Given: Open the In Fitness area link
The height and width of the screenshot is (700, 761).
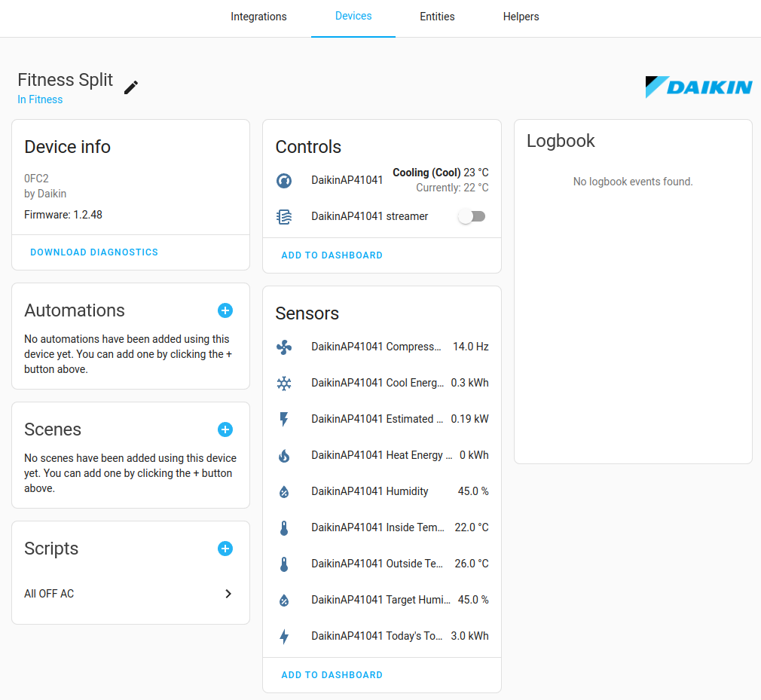Looking at the screenshot, I should coord(40,99).
